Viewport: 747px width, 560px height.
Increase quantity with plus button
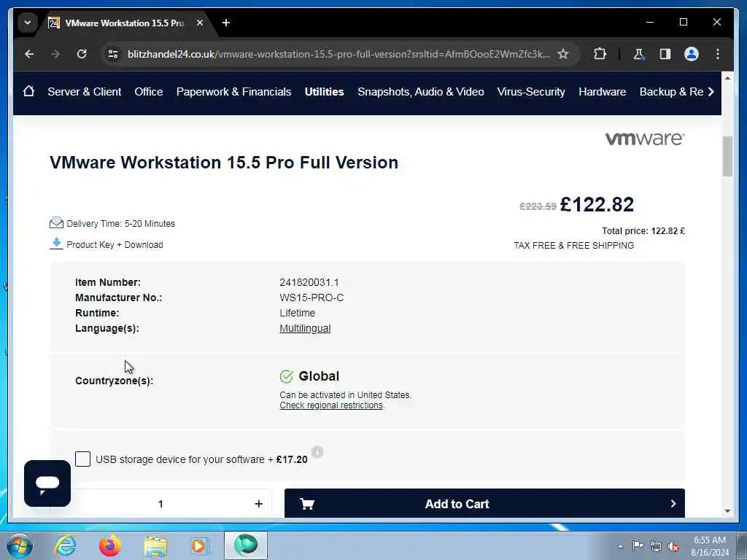(x=259, y=503)
